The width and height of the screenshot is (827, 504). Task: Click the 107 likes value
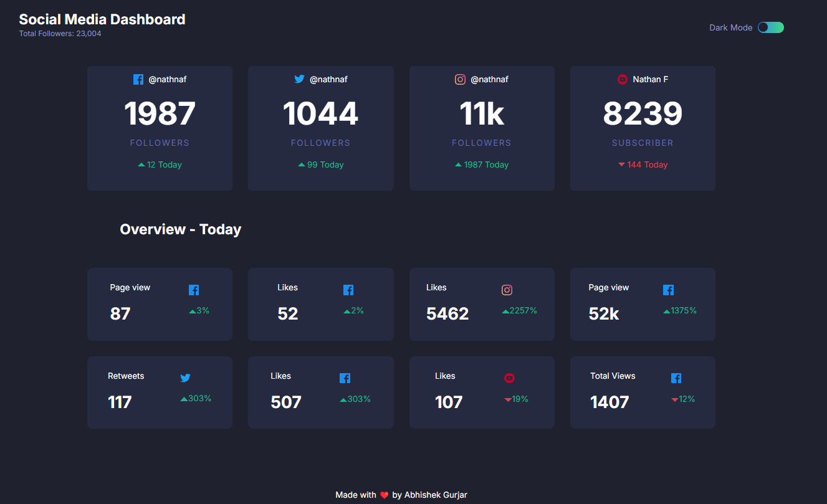point(449,402)
